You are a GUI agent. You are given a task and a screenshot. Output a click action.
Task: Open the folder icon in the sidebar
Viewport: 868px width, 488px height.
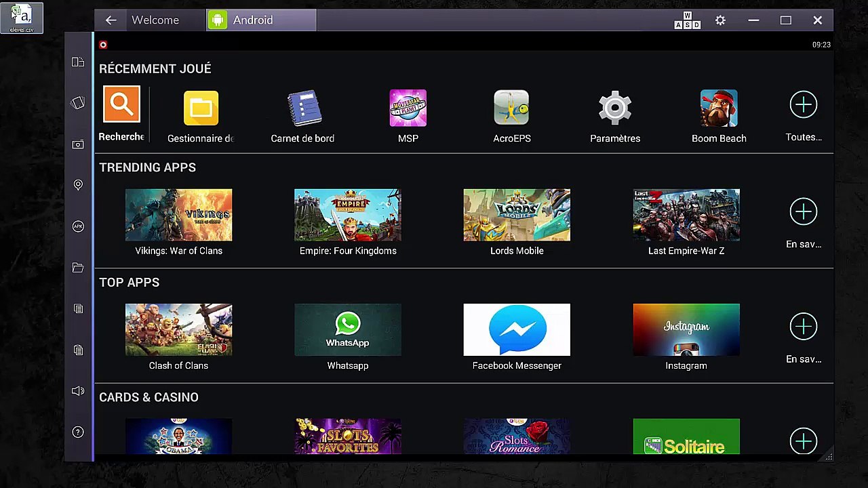[78, 268]
